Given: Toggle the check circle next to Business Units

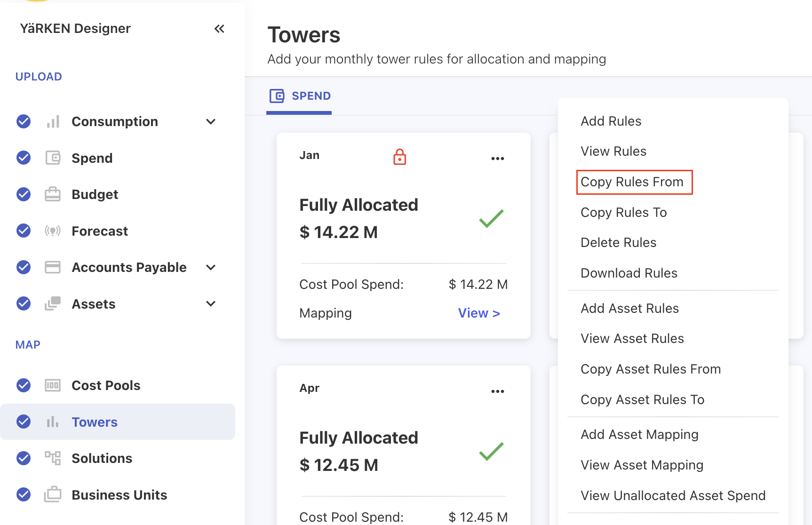Looking at the screenshot, I should [x=24, y=495].
